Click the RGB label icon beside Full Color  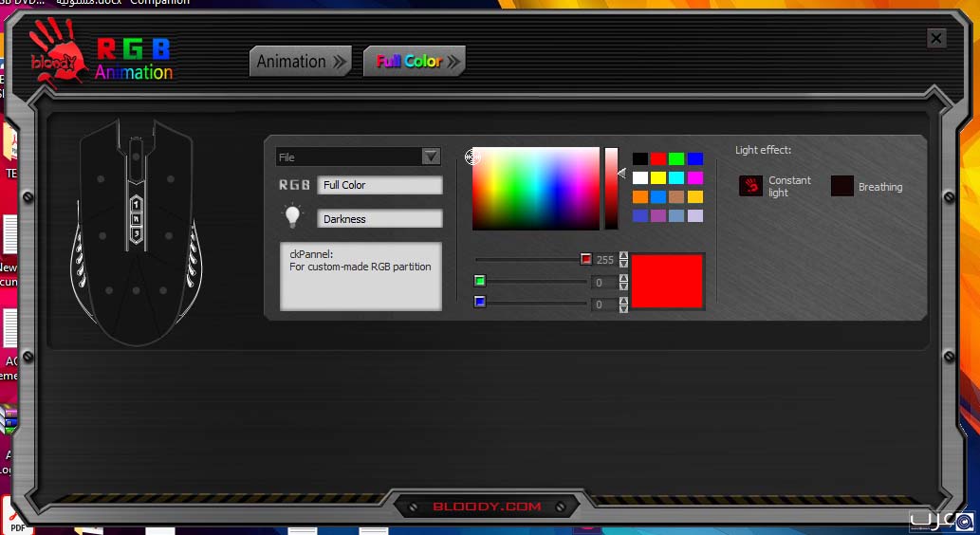pyautogui.click(x=294, y=185)
